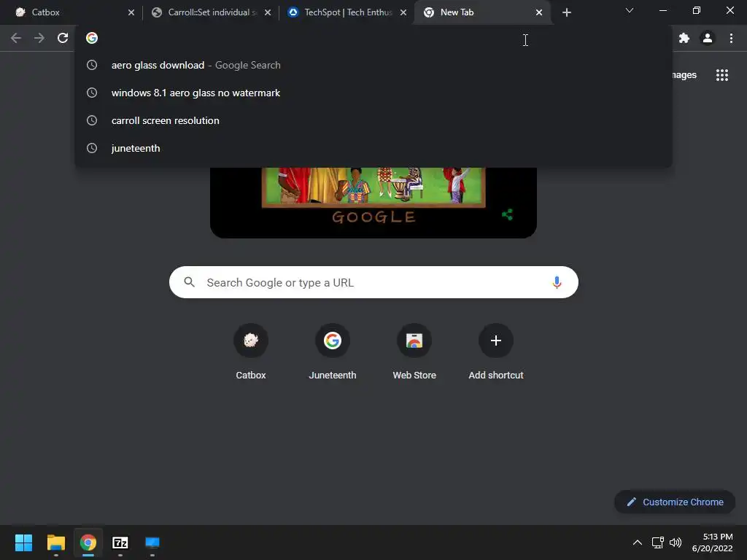The width and height of the screenshot is (747, 560).
Task: Choose suggestion 'aero glass download'
Action: pos(373,65)
